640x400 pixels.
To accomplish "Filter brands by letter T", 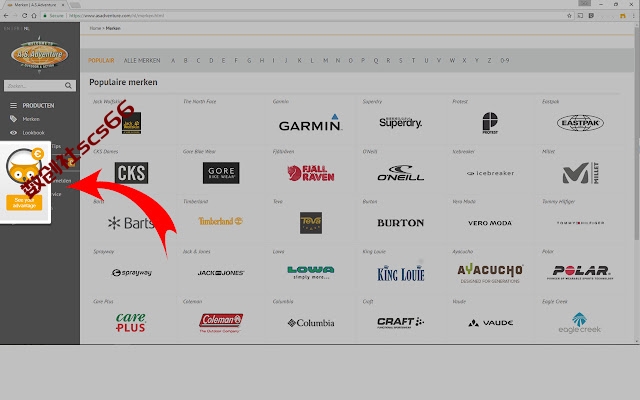I will [413, 60].
